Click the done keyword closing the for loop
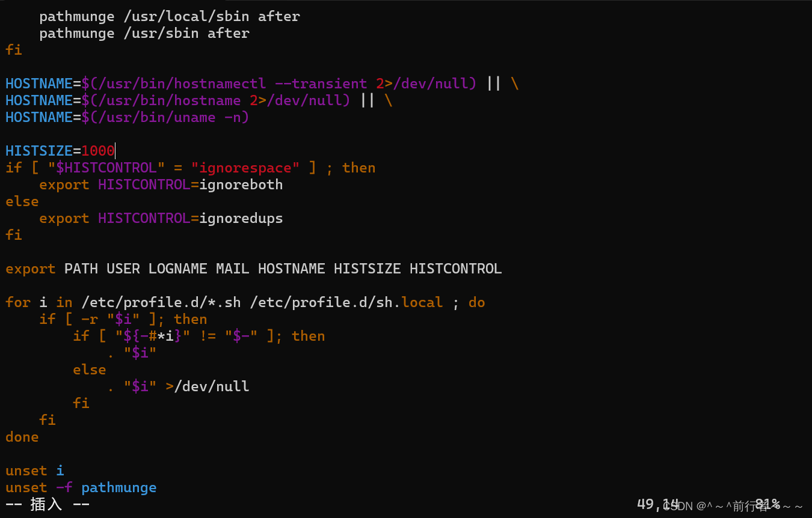 point(22,437)
